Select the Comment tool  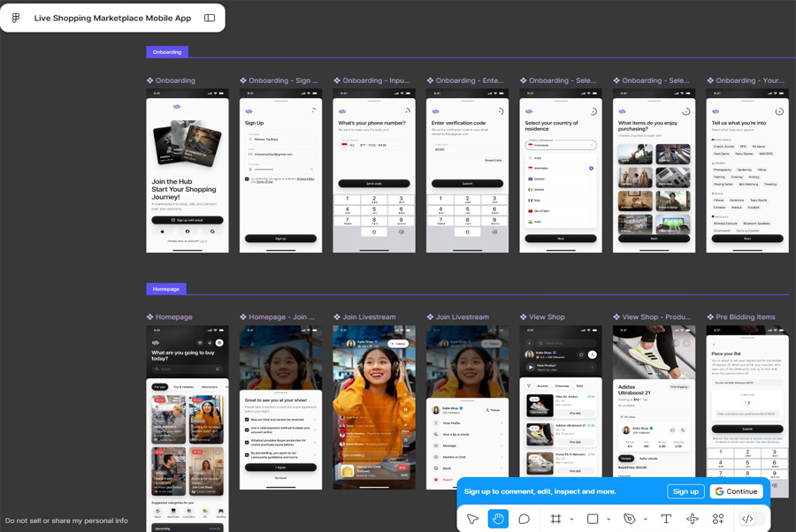[524, 519]
